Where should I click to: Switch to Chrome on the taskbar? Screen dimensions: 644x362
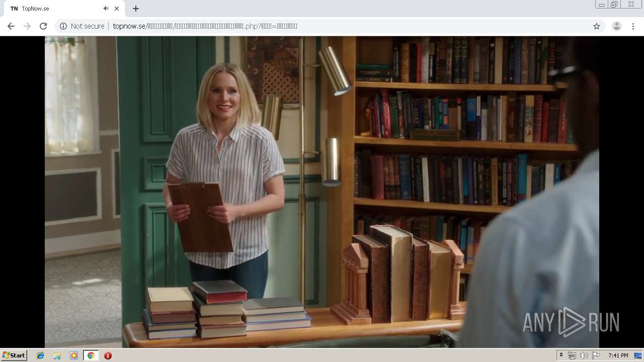click(x=91, y=355)
